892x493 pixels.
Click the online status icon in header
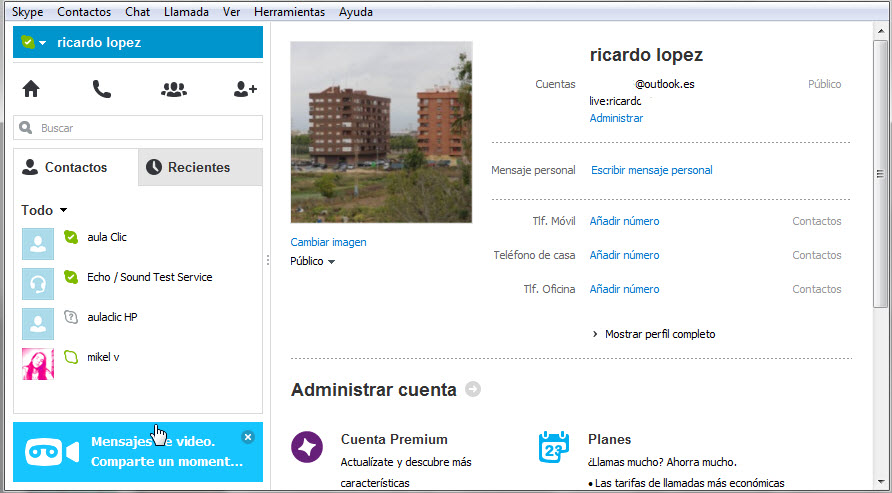point(28,42)
